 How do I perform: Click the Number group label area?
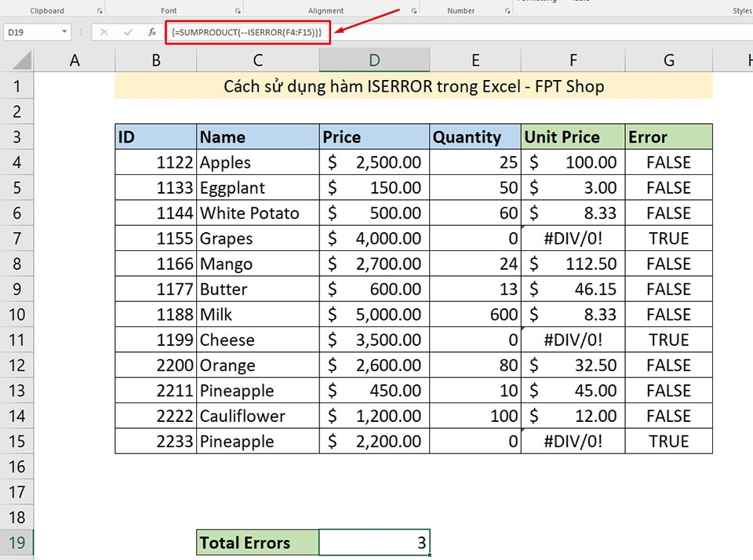point(460,10)
